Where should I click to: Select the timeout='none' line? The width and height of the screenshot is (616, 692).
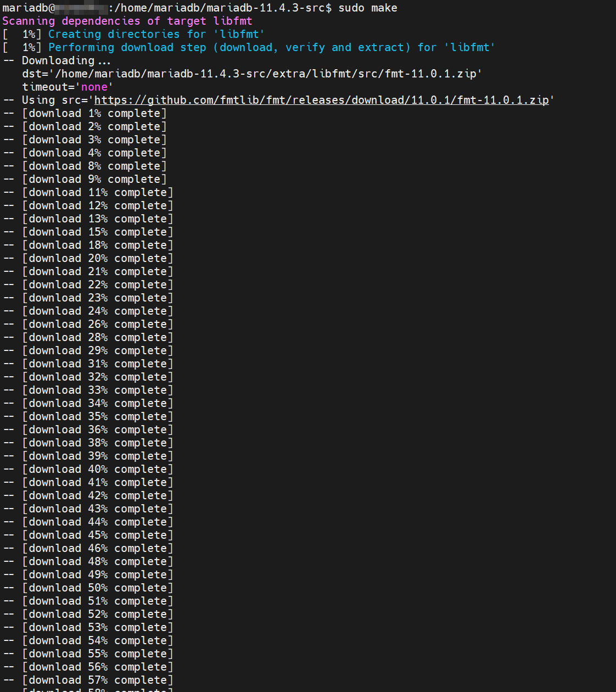point(68,87)
